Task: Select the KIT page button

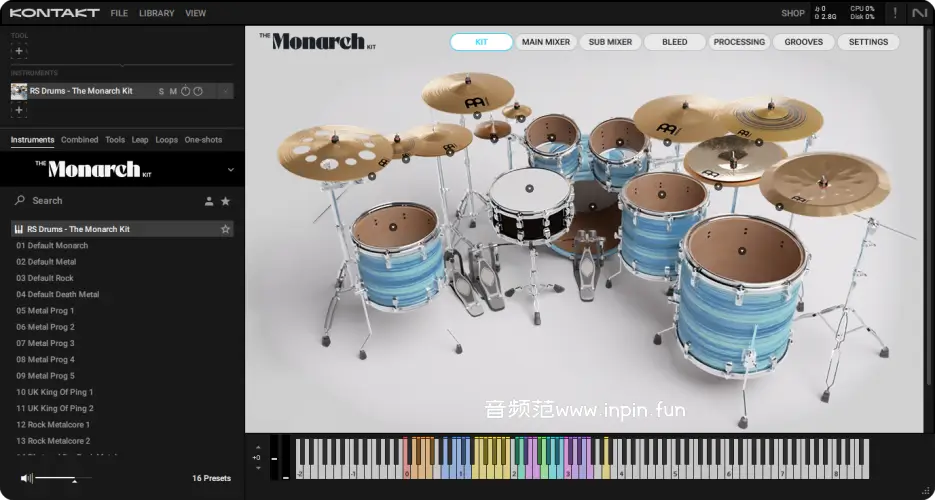Action: coord(481,42)
